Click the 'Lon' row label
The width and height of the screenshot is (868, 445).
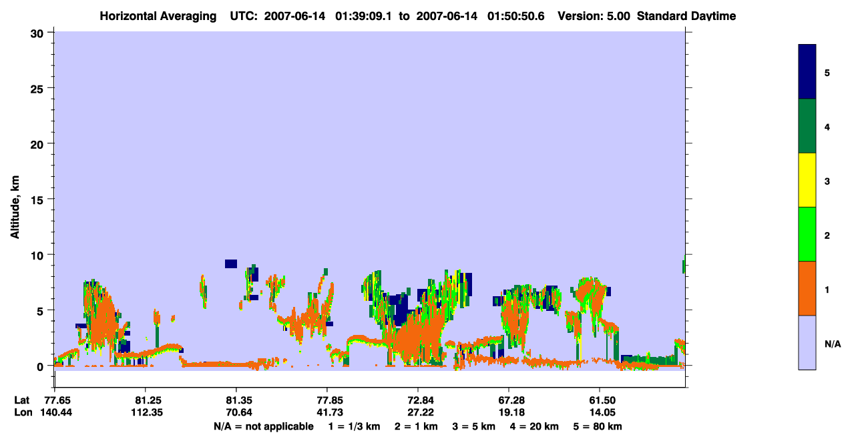(23, 412)
